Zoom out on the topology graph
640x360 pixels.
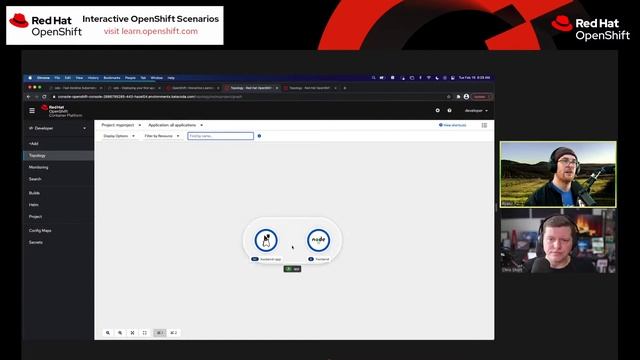tap(120, 333)
